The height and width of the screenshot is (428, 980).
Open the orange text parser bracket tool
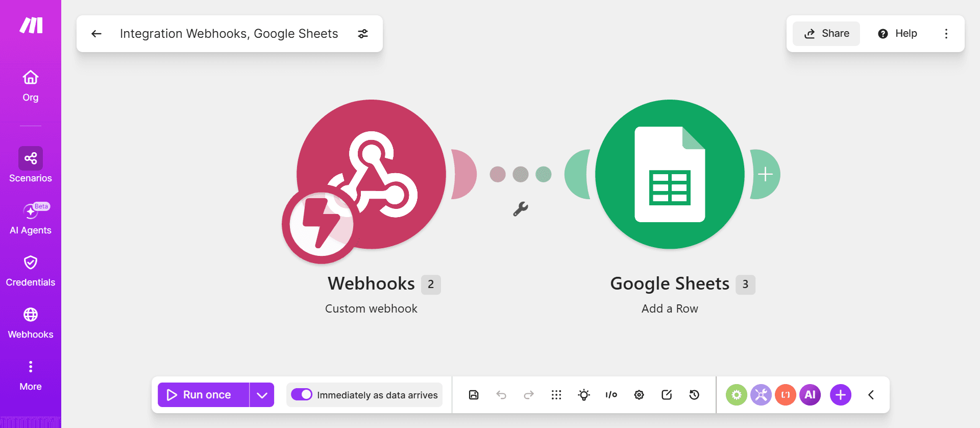tap(786, 395)
